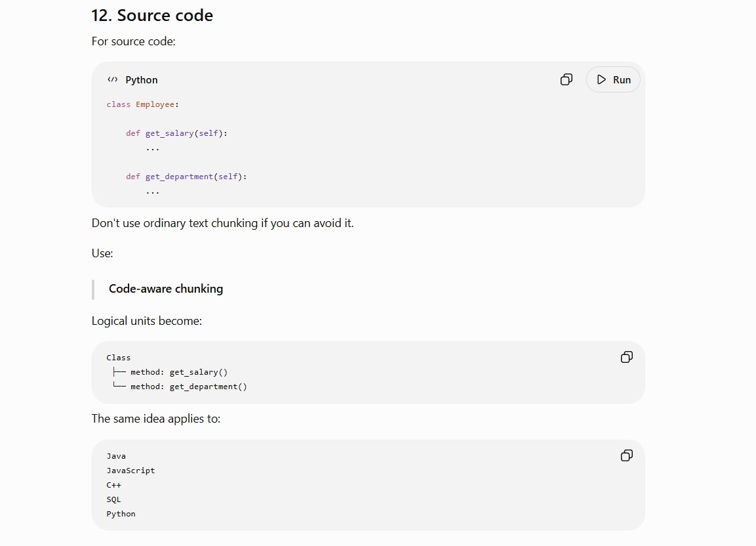
Task: Click the 'For source code:' text
Action: 134,41
